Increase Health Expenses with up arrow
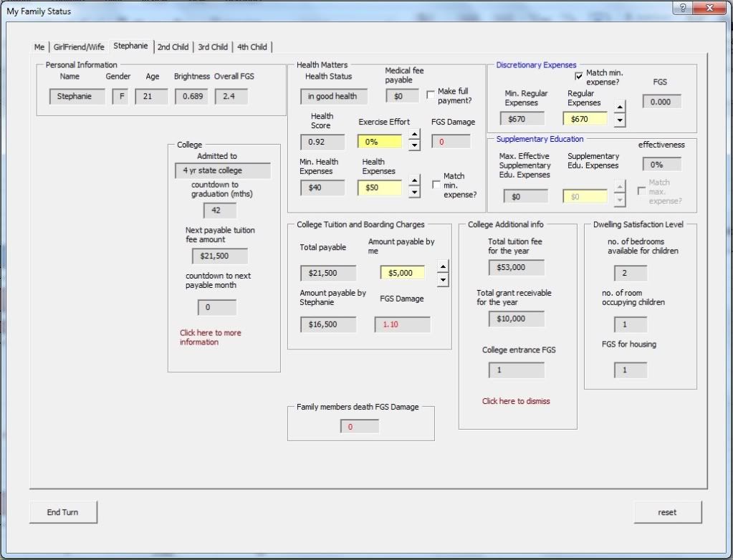This screenshot has width=733, height=560. [x=414, y=182]
